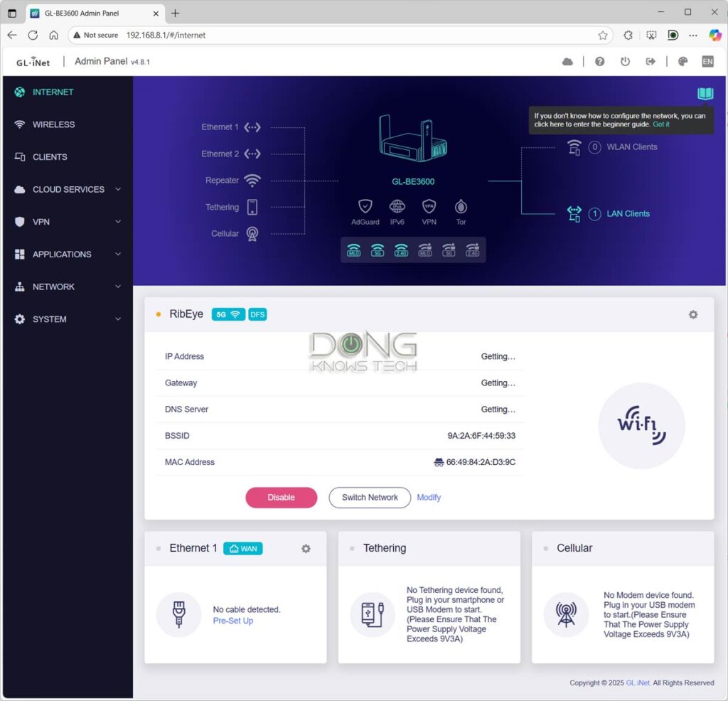Click the Repeater Wi-Fi icon in the topology

coord(252,180)
